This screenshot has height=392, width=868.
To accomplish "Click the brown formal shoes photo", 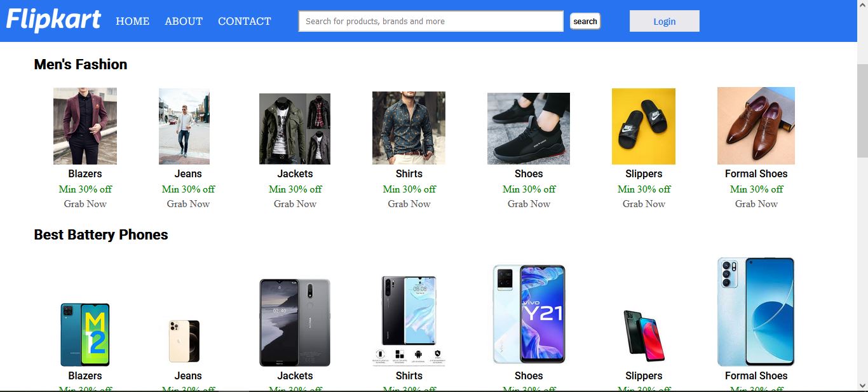I will (x=756, y=125).
